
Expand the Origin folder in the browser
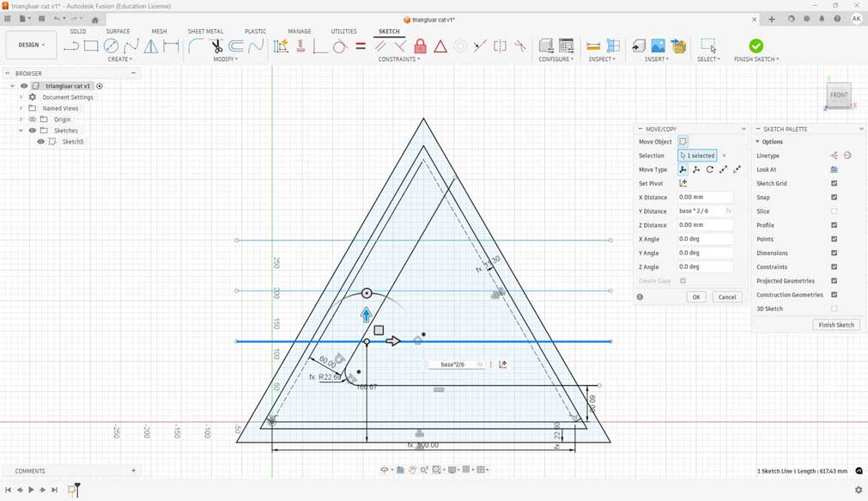click(x=21, y=119)
